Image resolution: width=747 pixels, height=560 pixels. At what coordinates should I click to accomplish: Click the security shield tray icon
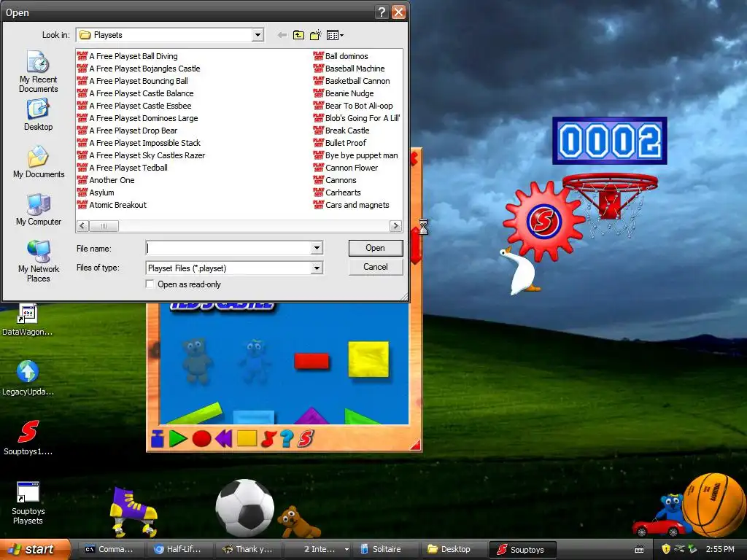[665, 550]
